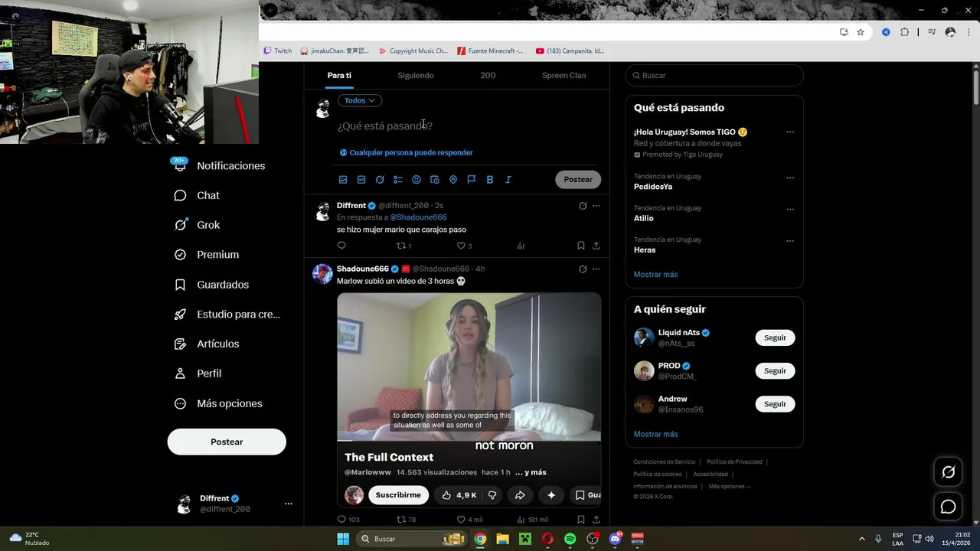This screenshot has width=980, height=551.
Task: Open Guardados bookmarks in the sidebar
Action: [x=211, y=285]
